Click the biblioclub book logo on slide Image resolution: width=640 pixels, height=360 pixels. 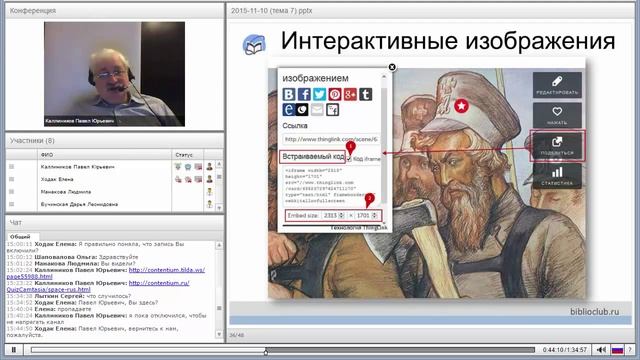pyautogui.click(x=254, y=44)
